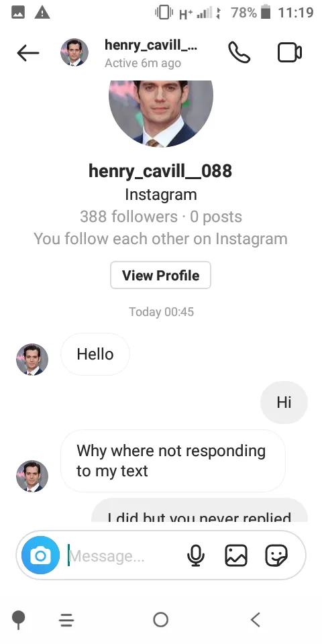
Task: Open the recent apps menu icon
Action: (66, 620)
